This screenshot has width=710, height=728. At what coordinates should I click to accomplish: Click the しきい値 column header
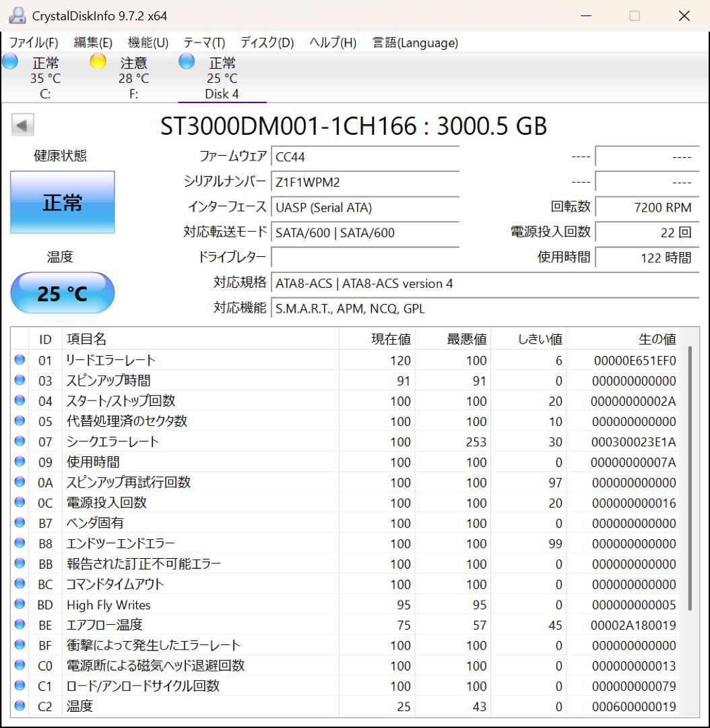click(529, 339)
